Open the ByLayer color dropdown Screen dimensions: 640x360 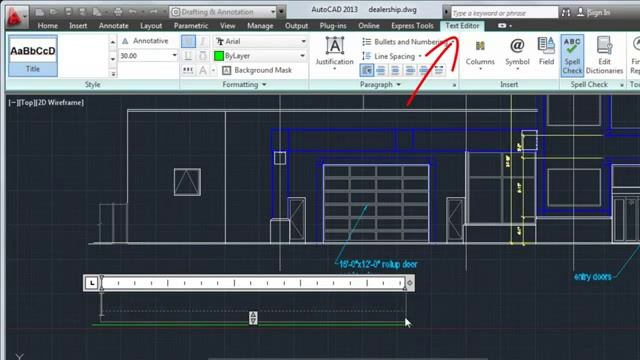tap(302, 56)
